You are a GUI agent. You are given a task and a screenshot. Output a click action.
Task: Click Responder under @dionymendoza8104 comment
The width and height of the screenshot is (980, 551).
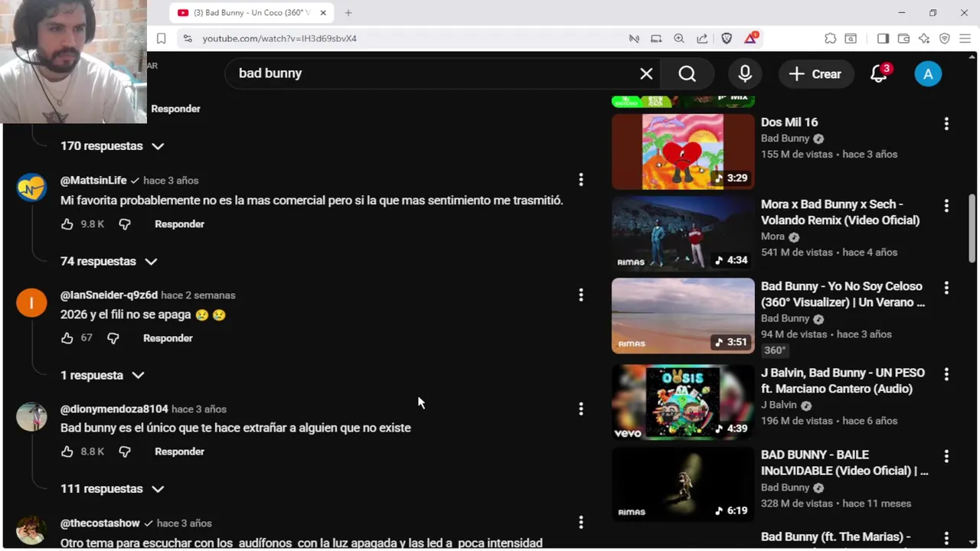click(179, 452)
